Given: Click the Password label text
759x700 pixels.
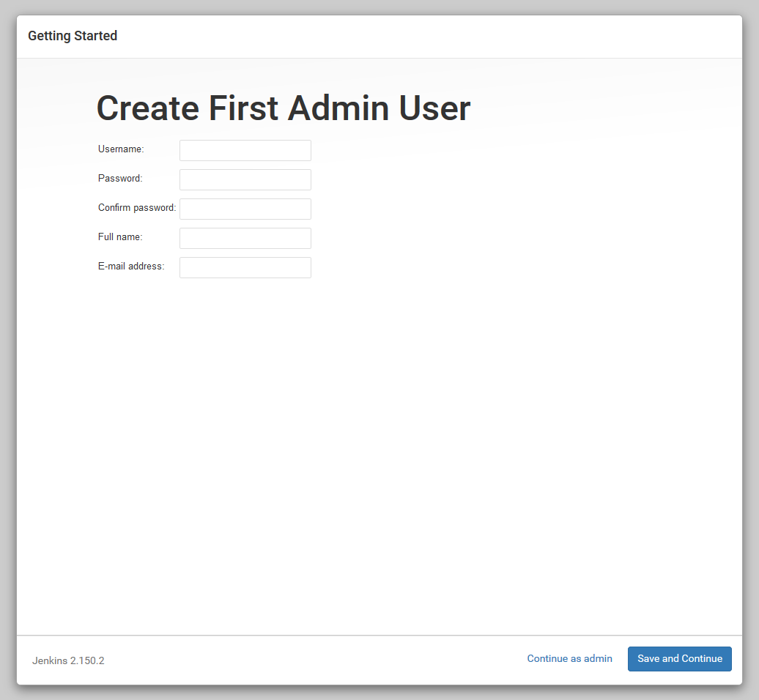Looking at the screenshot, I should click(120, 179).
